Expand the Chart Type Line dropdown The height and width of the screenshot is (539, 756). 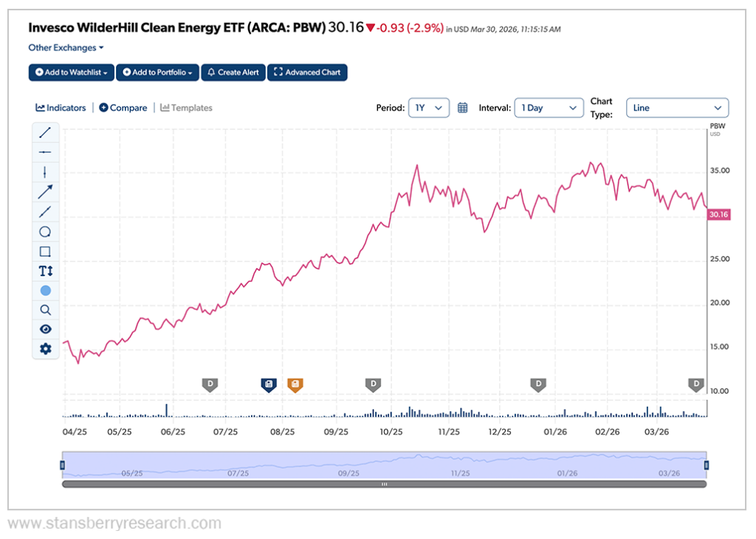(x=677, y=108)
